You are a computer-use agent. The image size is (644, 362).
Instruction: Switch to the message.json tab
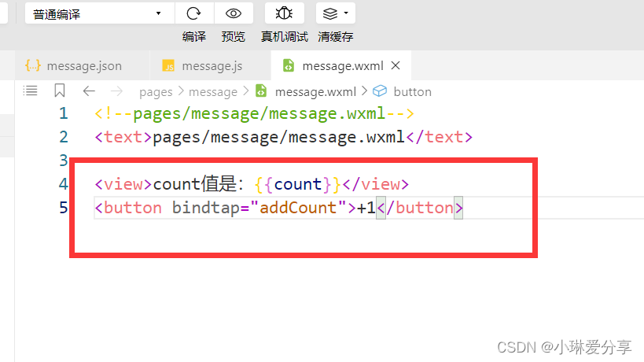click(84, 66)
